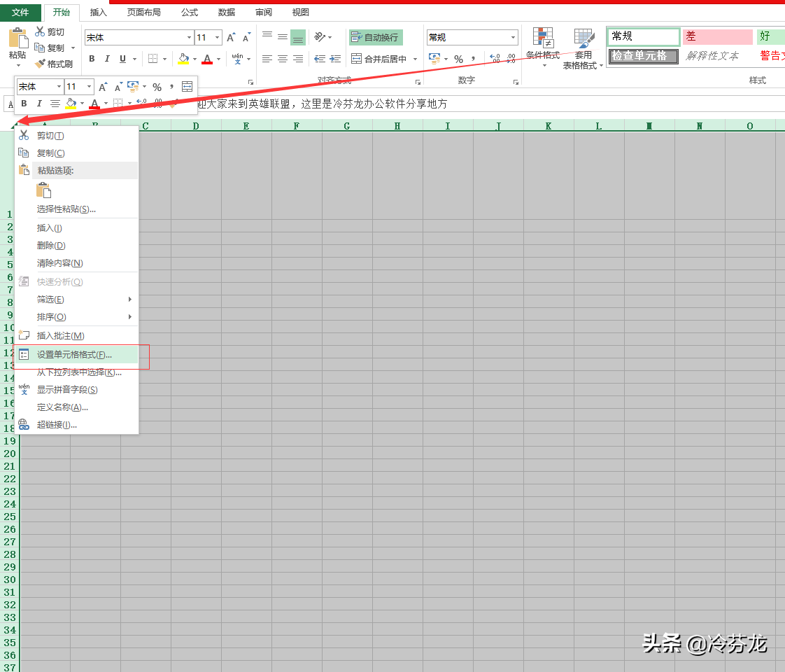785x672 pixels.
Task: Click the accounting number format icon
Action: [x=434, y=59]
